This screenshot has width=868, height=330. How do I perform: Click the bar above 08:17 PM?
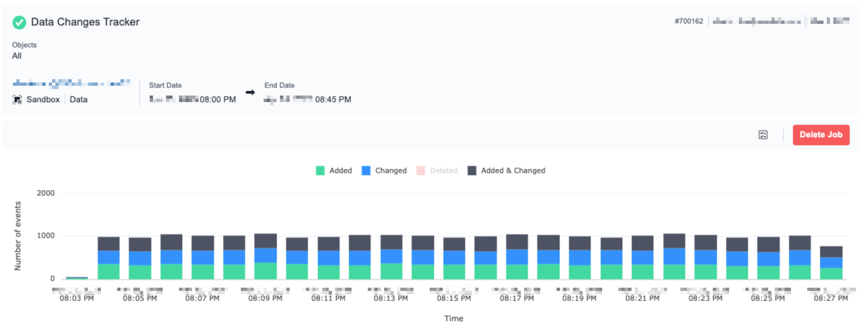(x=517, y=257)
